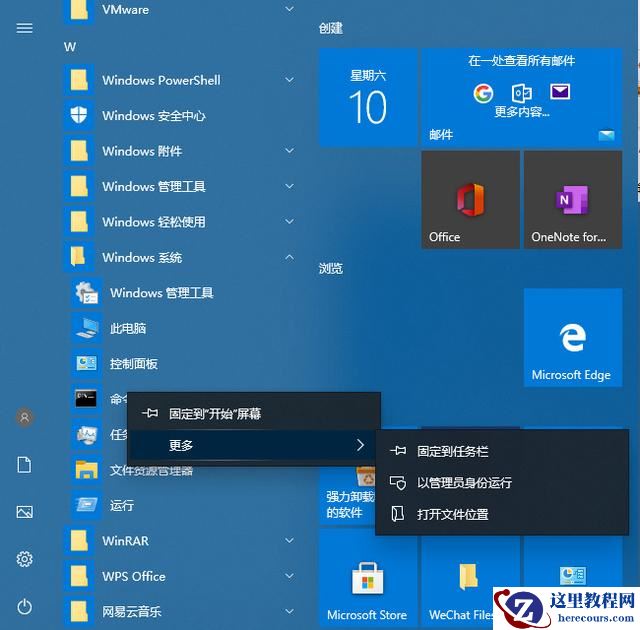The width and height of the screenshot is (640, 630).
Task: Click the Power icon in sidebar
Action: tap(24, 606)
